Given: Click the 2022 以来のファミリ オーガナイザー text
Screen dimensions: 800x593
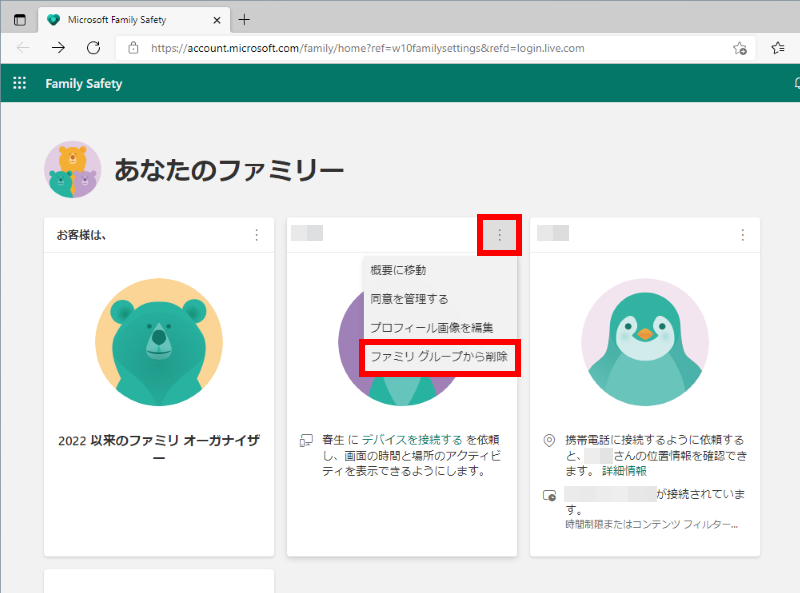Looking at the screenshot, I should tap(159, 448).
